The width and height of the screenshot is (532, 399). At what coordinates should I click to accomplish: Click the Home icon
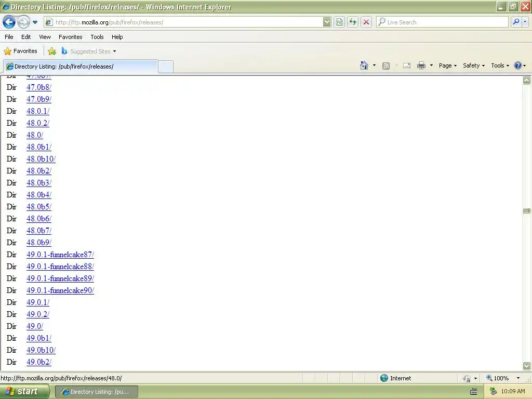(364, 65)
